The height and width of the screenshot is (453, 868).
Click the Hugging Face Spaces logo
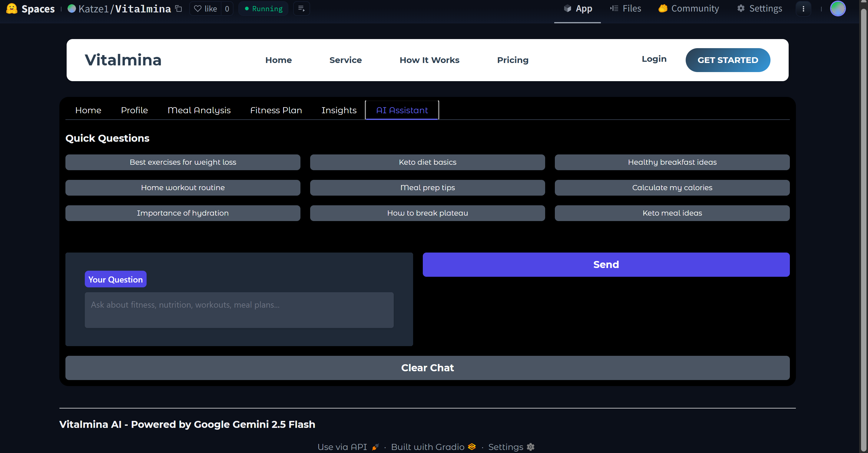[12, 9]
